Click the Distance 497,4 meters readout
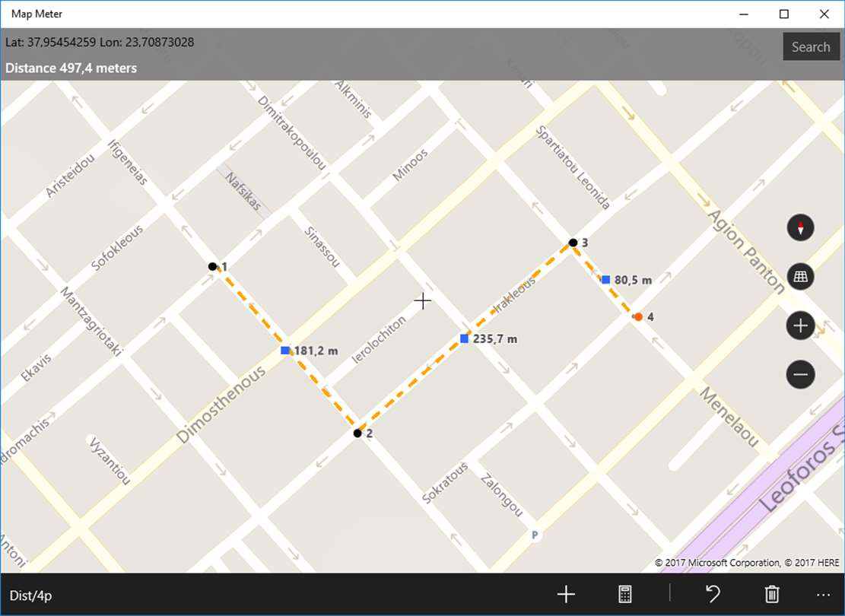Screen dimensions: 845x616 (x=71, y=68)
